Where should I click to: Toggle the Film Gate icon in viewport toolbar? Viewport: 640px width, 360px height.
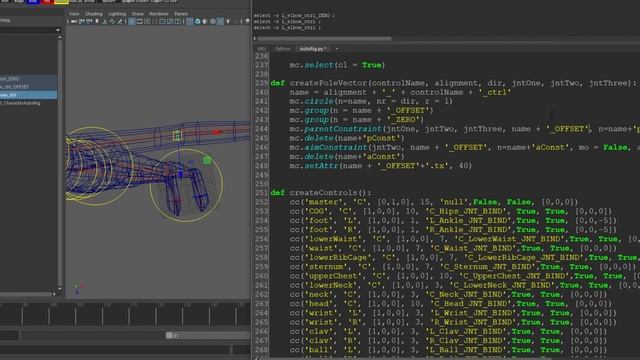[x=140, y=21]
